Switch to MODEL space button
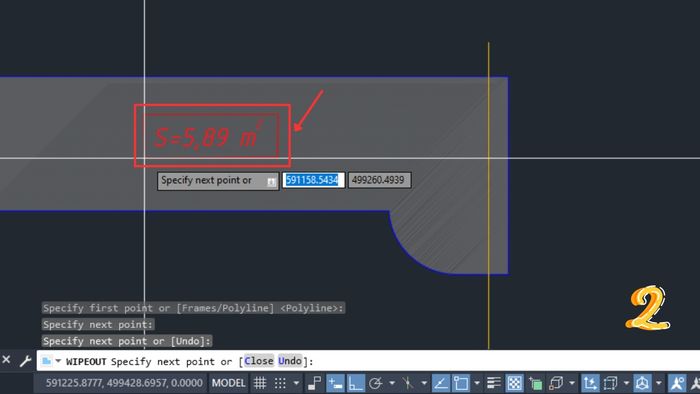Screen dimensions: 700x394 (229, 383)
